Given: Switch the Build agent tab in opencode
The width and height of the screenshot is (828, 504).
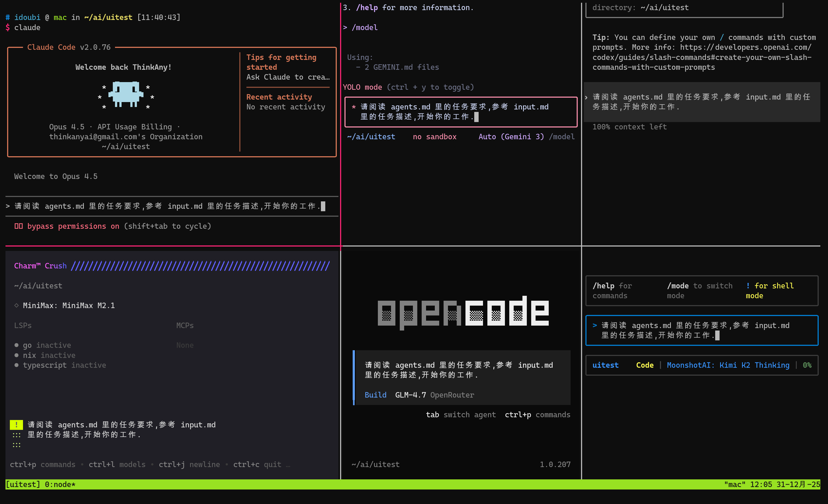Looking at the screenshot, I should [375, 395].
